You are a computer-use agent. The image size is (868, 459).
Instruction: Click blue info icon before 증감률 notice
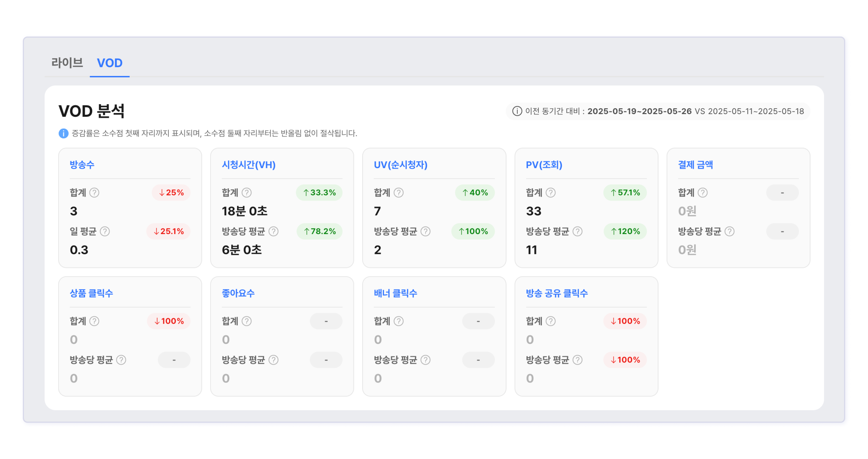(x=63, y=133)
